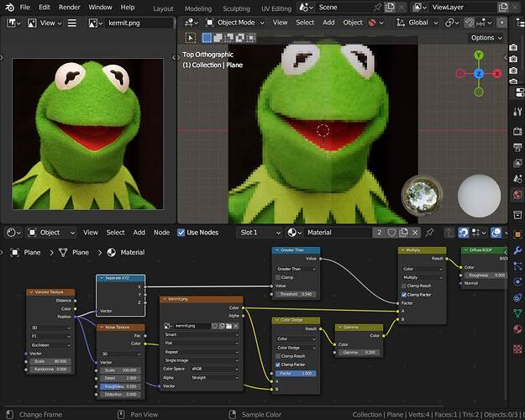Open the Node menu in shader editor
This screenshot has height=420, width=525.
[161, 233]
